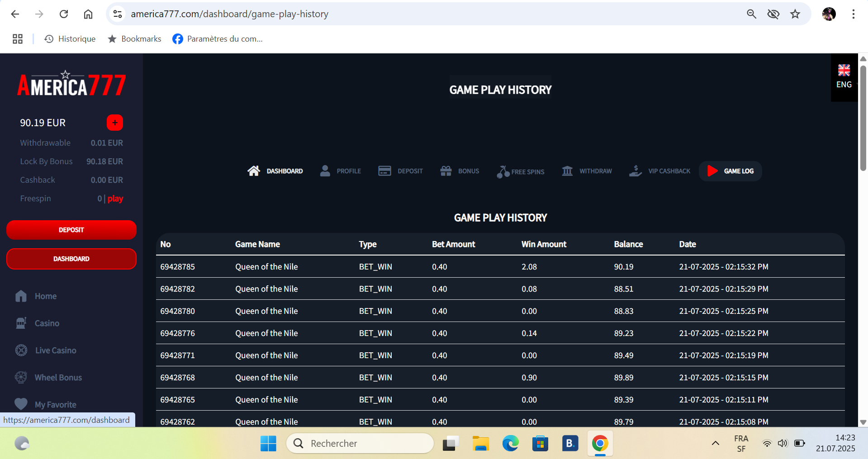
Task: Click date 21-07-2025 - 02:15:22 PM
Action: 724,333
